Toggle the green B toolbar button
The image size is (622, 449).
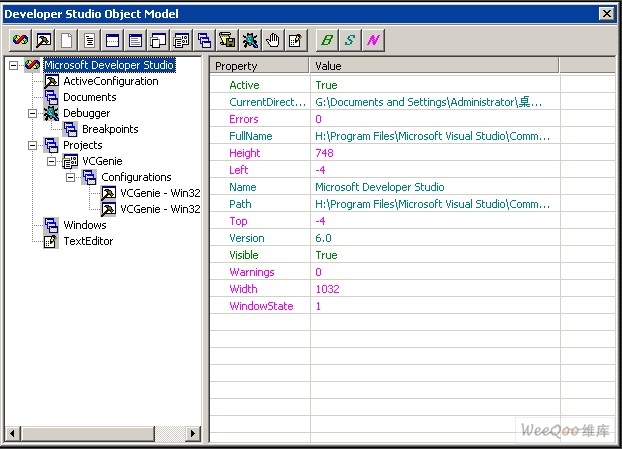(327, 41)
